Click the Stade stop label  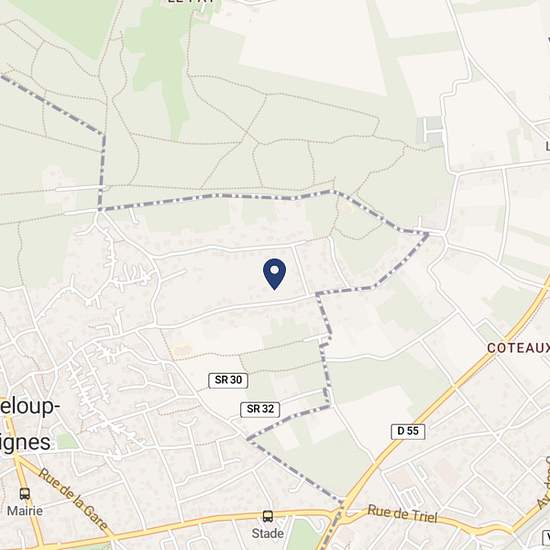point(268,533)
